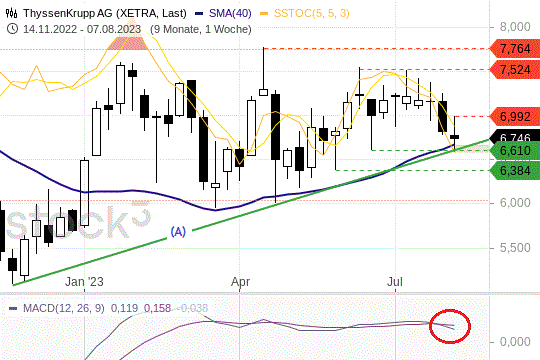
Task: Click the (A) trendline label
Action: point(178,232)
